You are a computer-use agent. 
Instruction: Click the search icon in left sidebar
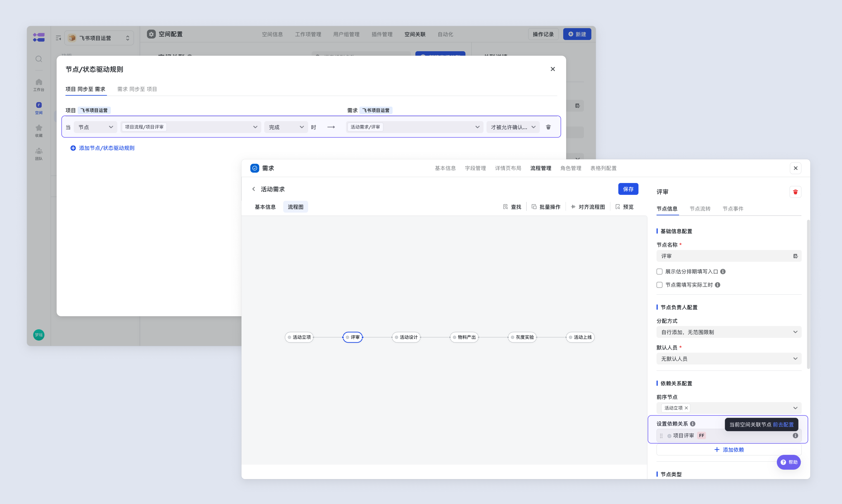(39, 59)
